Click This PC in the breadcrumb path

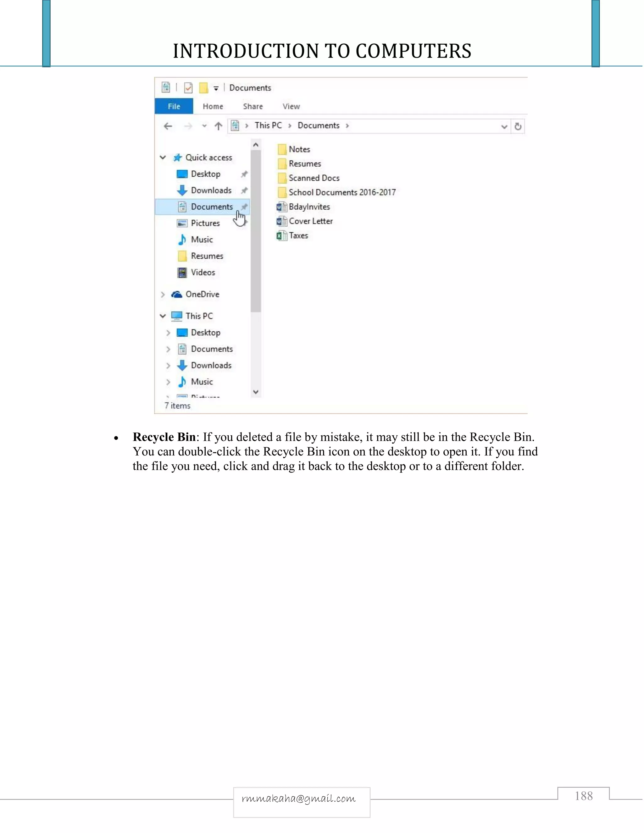tap(268, 125)
